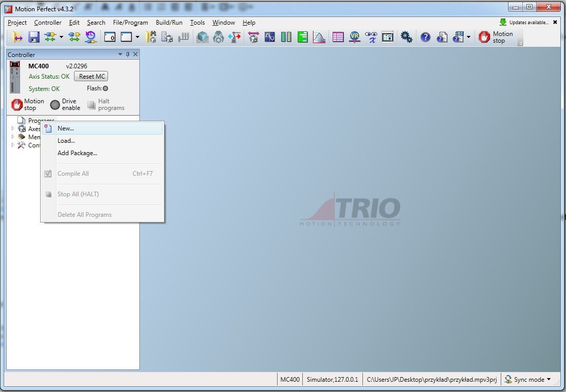Click the MC400 status bar entry
This screenshot has height=392, width=566.
[x=290, y=379]
